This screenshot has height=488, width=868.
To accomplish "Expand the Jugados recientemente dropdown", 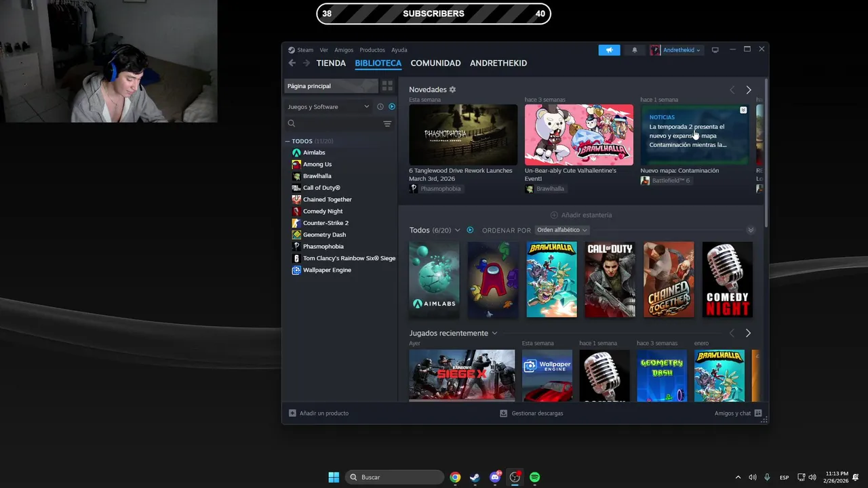I will 494,333.
